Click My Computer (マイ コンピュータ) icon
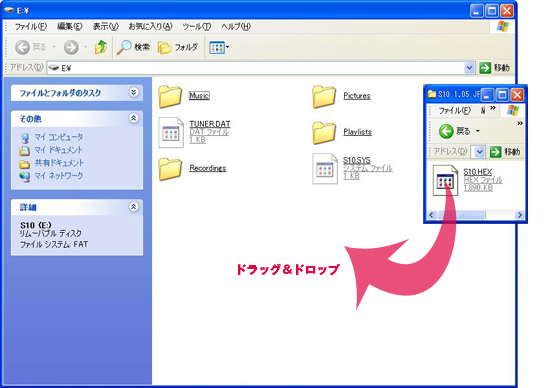This screenshot has width=550, height=388. (25, 138)
